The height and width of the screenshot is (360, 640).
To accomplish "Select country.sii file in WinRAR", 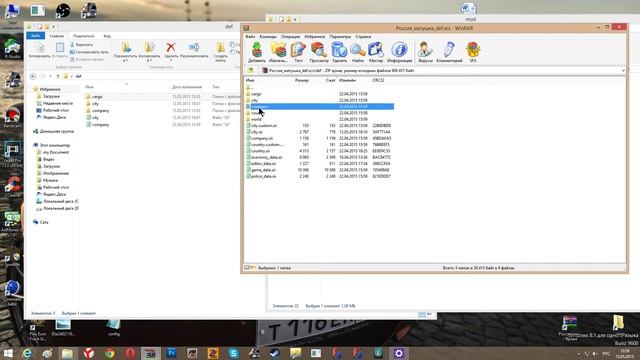I will [260, 151].
